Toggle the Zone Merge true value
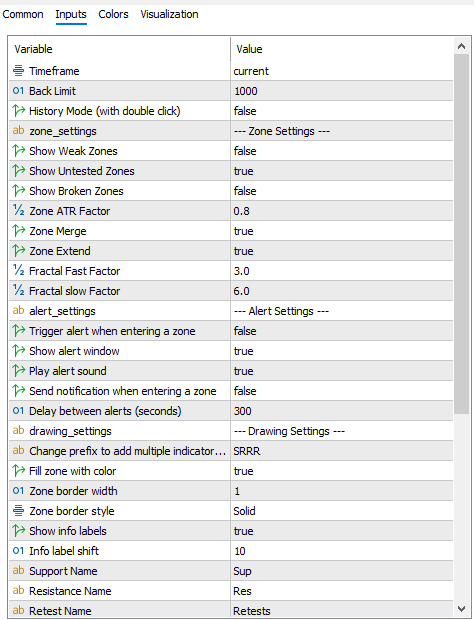The width and height of the screenshot is (474, 620). (x=342, y=231)
